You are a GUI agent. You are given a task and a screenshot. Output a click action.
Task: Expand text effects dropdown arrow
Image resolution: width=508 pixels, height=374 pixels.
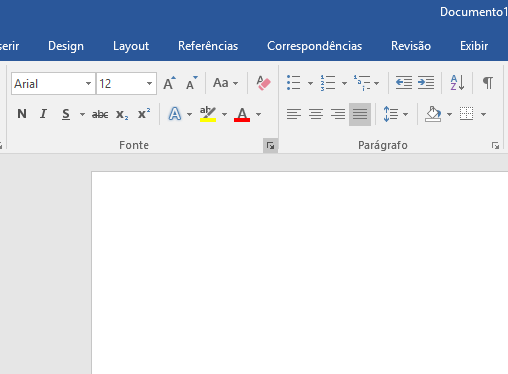[x=189, y=114]
